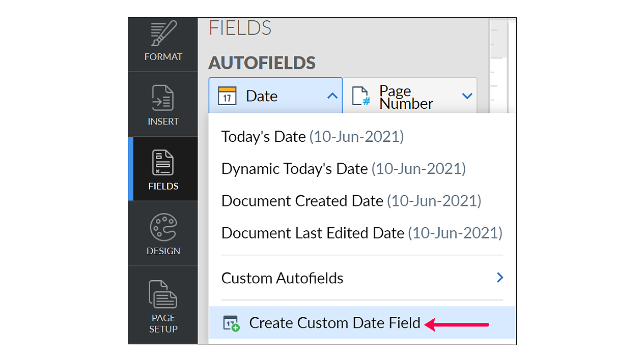Screen dimensions: 644x362
Task: Collapse the Date dropdown chevron
Action: pyautogui.click(x=332, y=96)
